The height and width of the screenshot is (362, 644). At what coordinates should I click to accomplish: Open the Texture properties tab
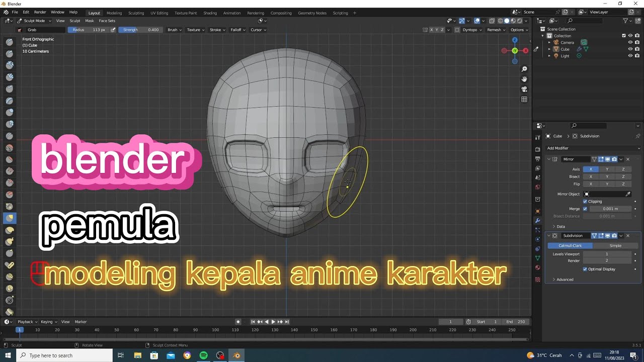[x=537, y=279]
